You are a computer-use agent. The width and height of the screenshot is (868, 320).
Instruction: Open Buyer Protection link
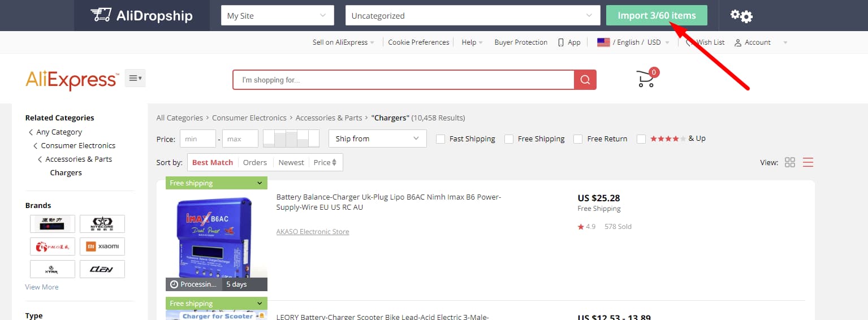pos(521,42)
